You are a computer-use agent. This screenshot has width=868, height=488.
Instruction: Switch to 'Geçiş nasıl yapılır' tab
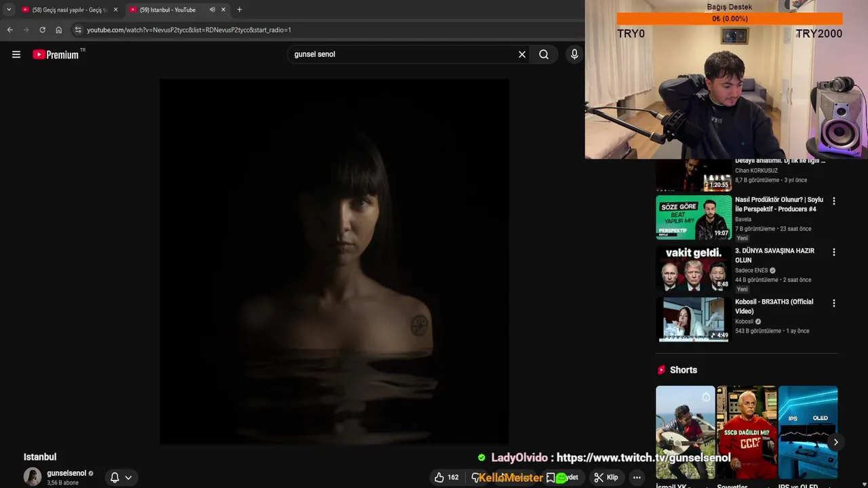(x=69, y=9)
